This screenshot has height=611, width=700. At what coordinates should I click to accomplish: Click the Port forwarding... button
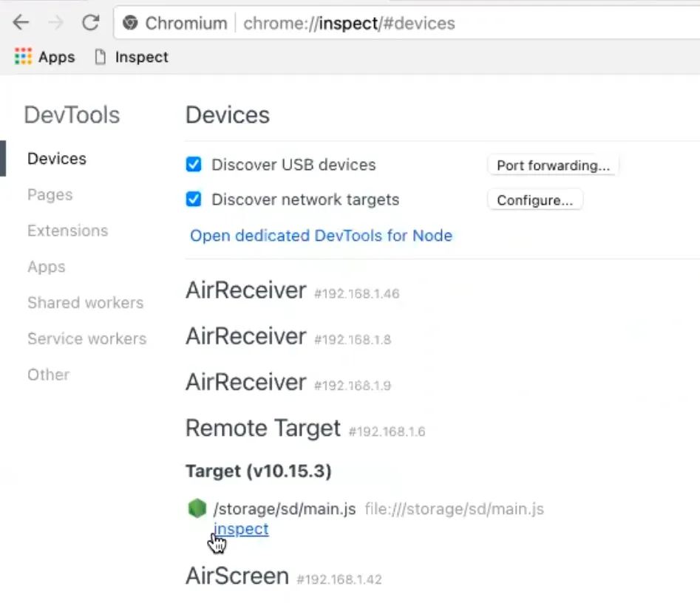pyautogui.click(x=553, y=165)
